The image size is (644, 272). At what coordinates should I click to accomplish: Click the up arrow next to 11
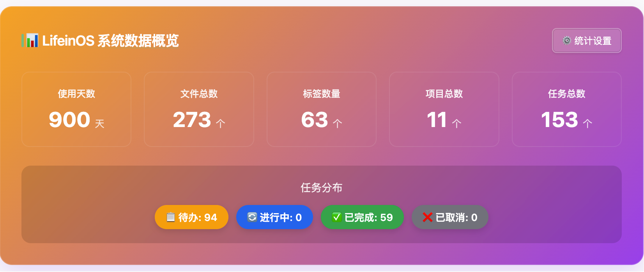tap(456, 124)
